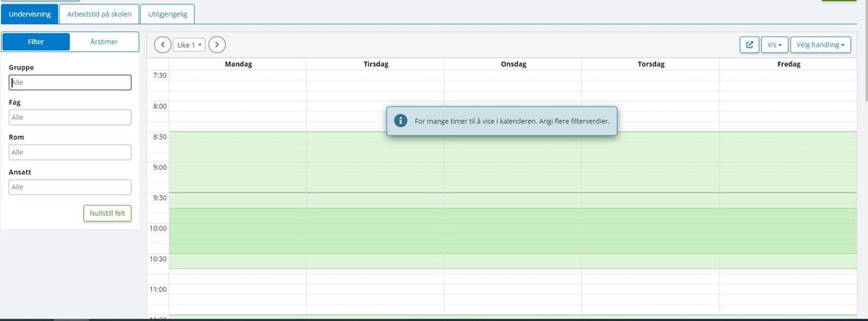Click the Tirsdag column header
The height and width of the screenshot is (321, 868).
point(376,64)
